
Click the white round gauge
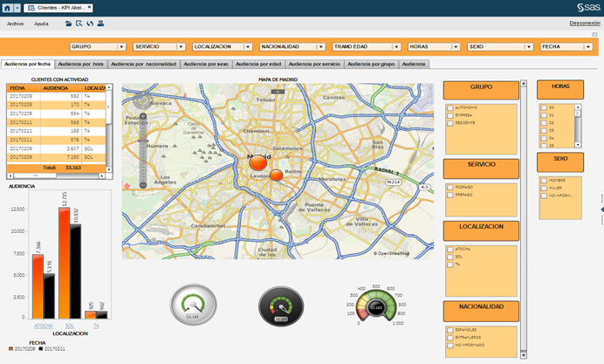[193, 305]
